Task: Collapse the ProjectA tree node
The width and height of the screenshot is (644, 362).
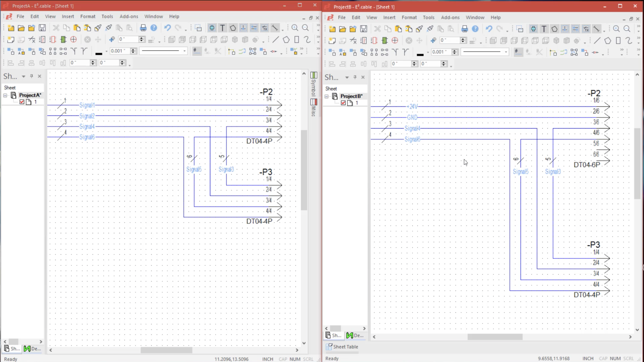Action: point(5,95)
